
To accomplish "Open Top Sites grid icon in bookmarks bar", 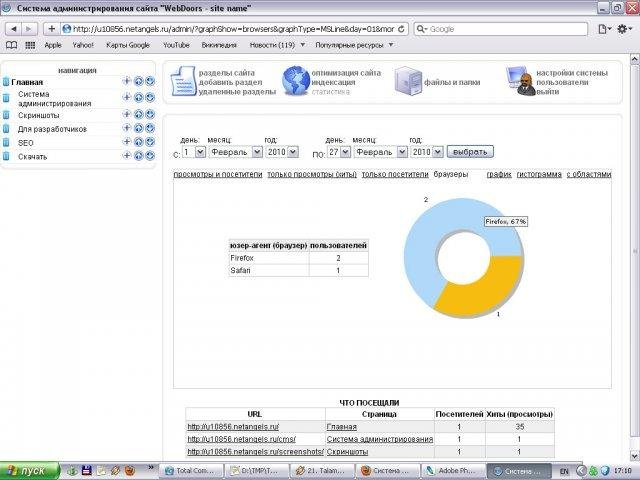I will pos(30,45).
